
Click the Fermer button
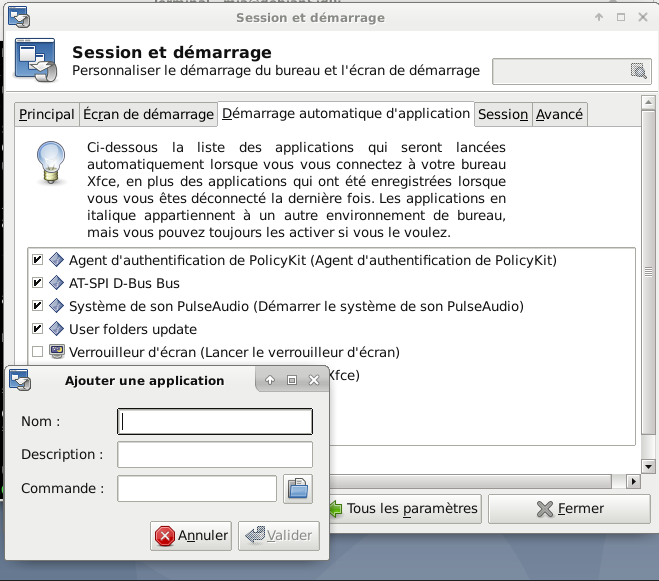point(569,508)
